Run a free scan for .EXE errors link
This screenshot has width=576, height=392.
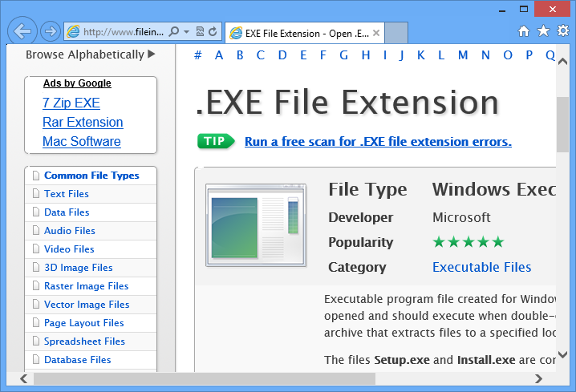click(x=378, y=142)
